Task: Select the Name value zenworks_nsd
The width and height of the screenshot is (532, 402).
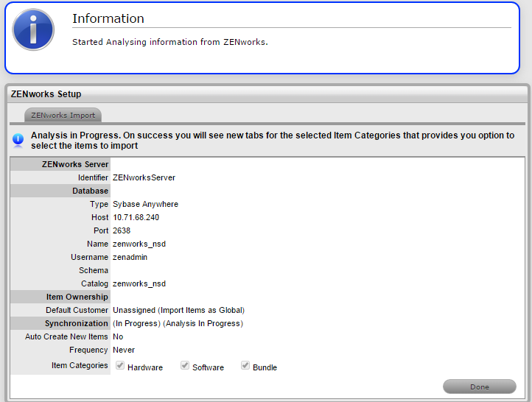Action: coord(139,244)
